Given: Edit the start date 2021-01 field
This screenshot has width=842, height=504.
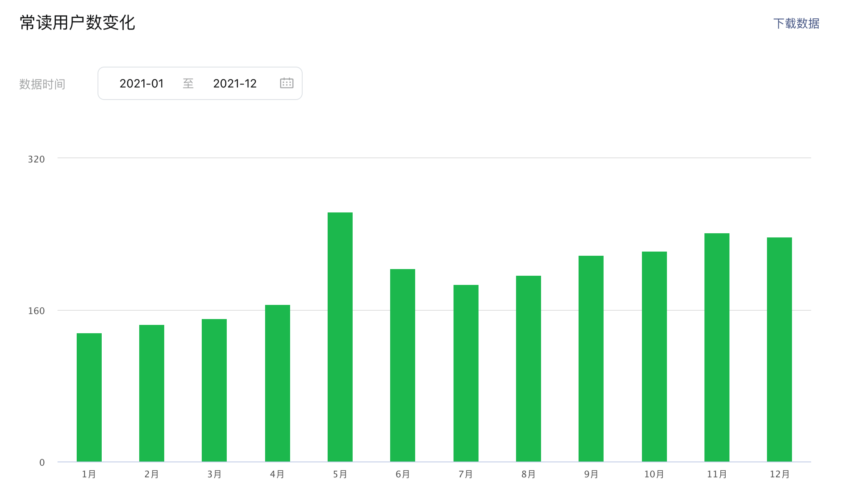Looking at the screenshot, I should tap(141, 84).
